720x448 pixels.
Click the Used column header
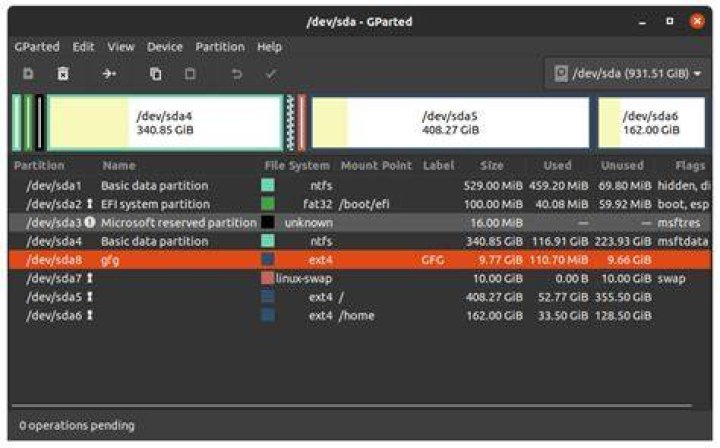pyautogui.click(x=557, y=166)
